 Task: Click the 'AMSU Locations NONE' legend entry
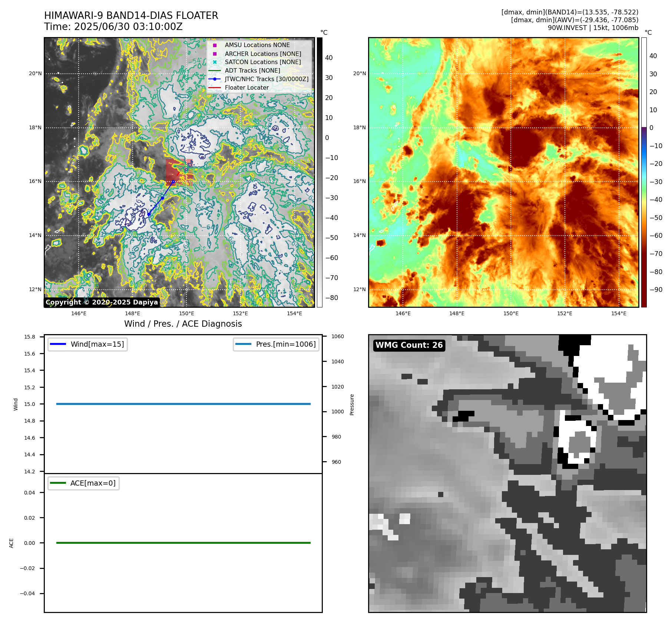point(257,45)
